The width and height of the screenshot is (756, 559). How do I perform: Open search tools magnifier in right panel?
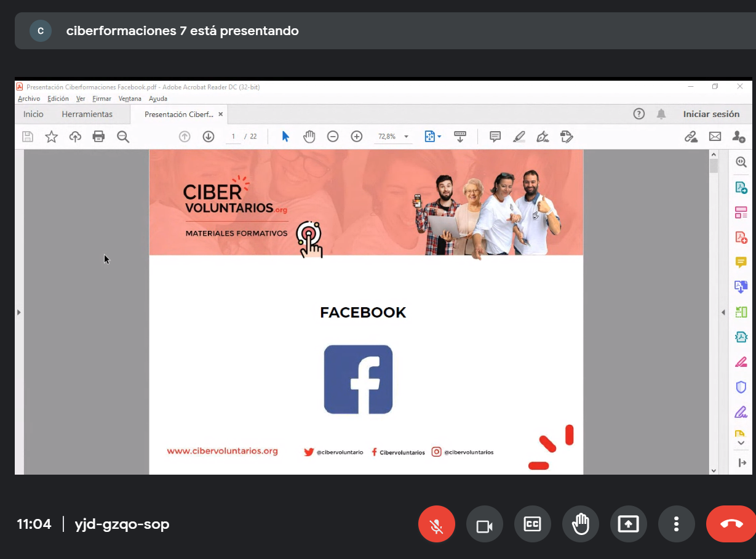pos(741,162)
